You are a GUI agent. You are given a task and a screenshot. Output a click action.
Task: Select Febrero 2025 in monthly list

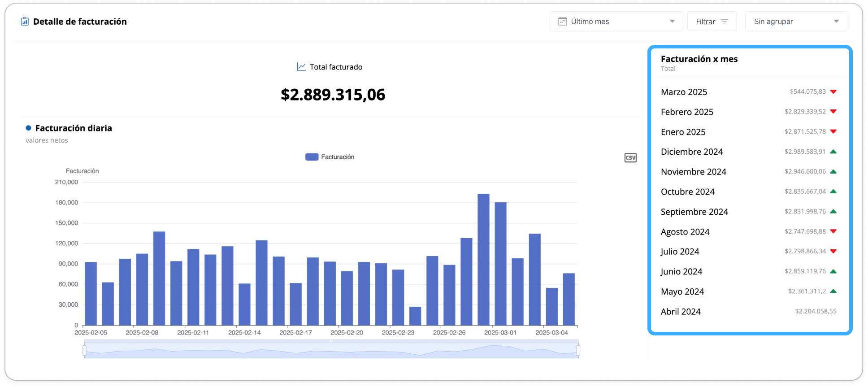tap(749, 112)
